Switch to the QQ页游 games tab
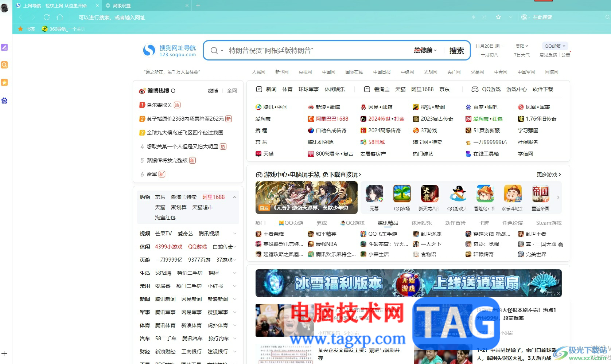 (x=291, y=223)
